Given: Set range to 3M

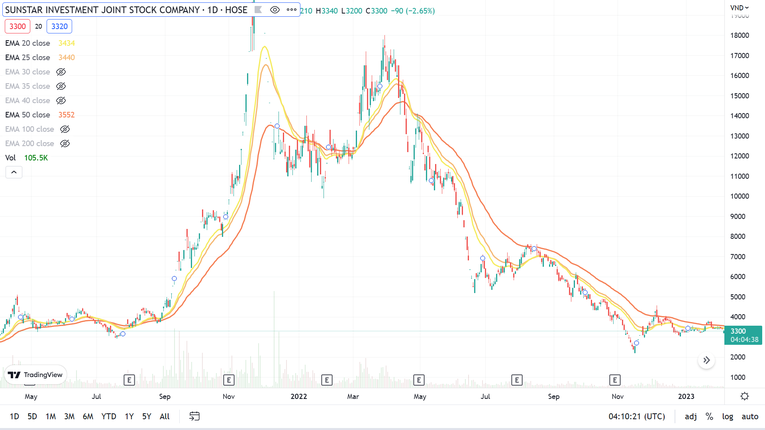Looking at the screenshot, I should pyautogui.click(x=69, y=416).
